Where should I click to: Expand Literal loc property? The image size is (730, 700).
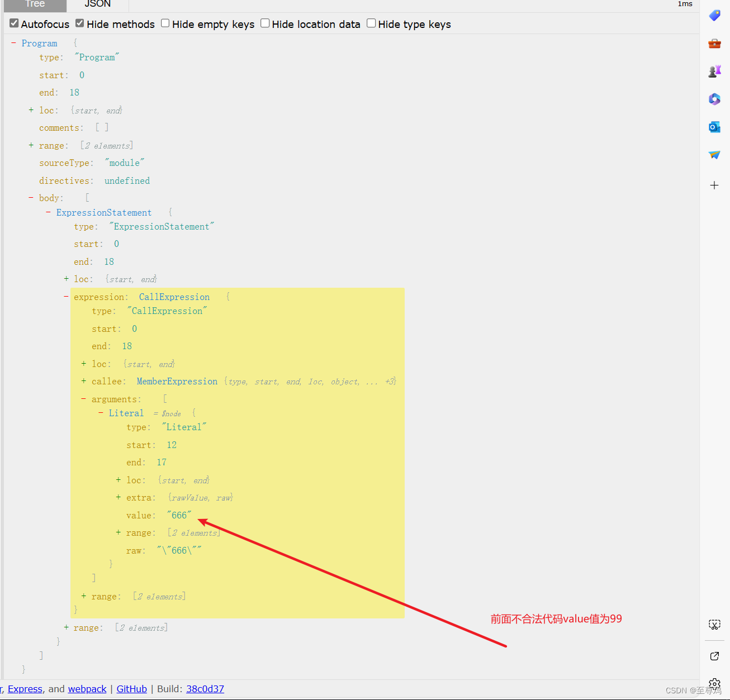(x=118, y=480)
